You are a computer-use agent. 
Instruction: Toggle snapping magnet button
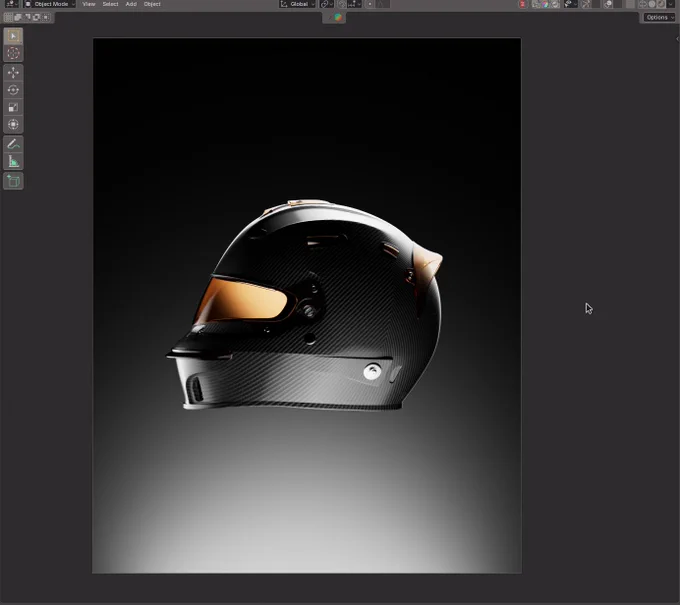(342, 4)
